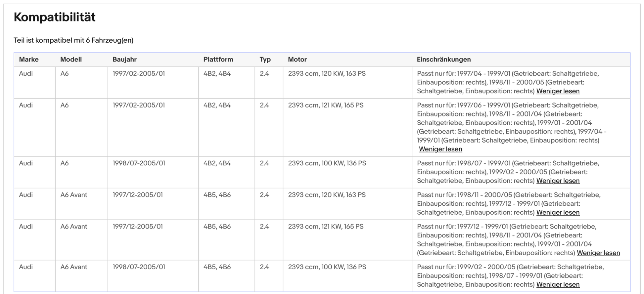
Task: Select the "A6 Avant" model cell with 120 KW
Action: (x=73, y=195)
